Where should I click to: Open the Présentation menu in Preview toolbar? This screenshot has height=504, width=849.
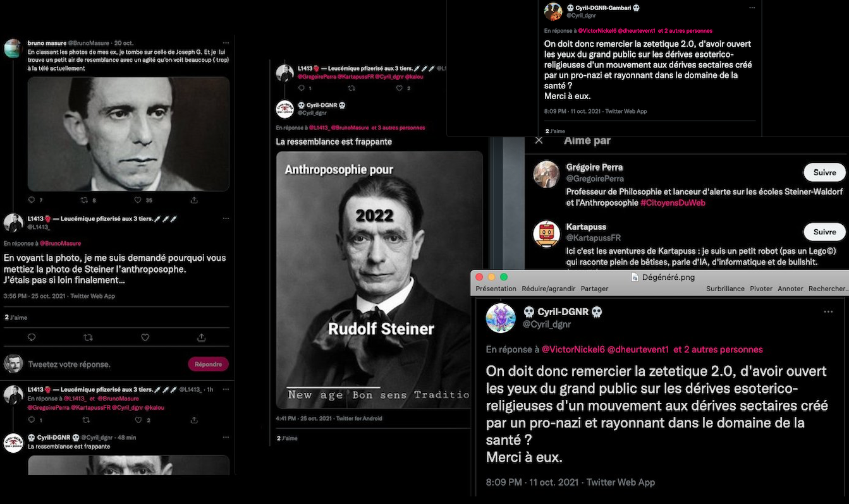[x=496, y=289]
